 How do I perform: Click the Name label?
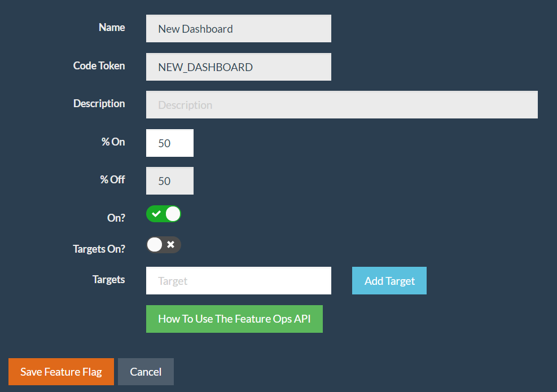click(x=112, y=27)
